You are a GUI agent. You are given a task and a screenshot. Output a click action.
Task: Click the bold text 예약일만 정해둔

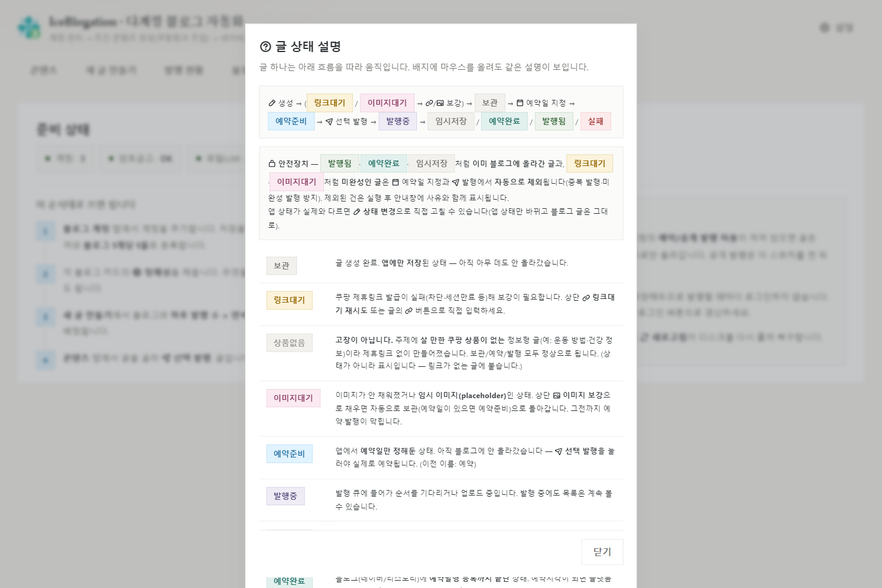[388, 451]
